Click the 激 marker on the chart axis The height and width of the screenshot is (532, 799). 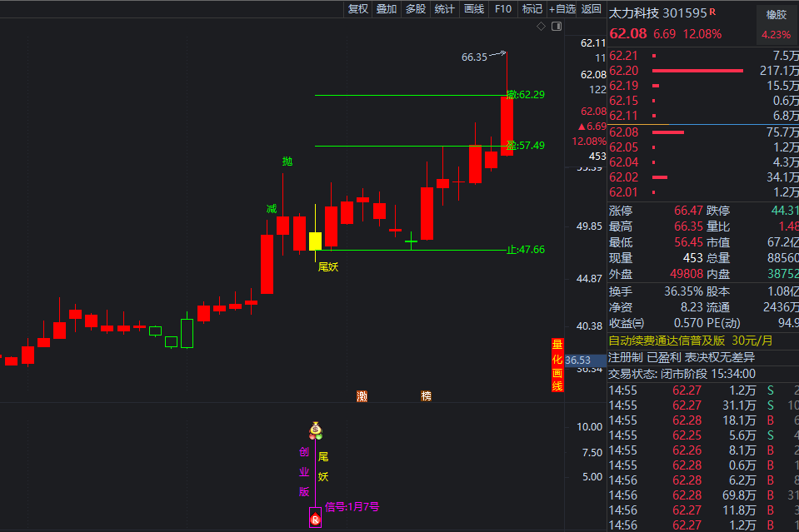point(362,395)
